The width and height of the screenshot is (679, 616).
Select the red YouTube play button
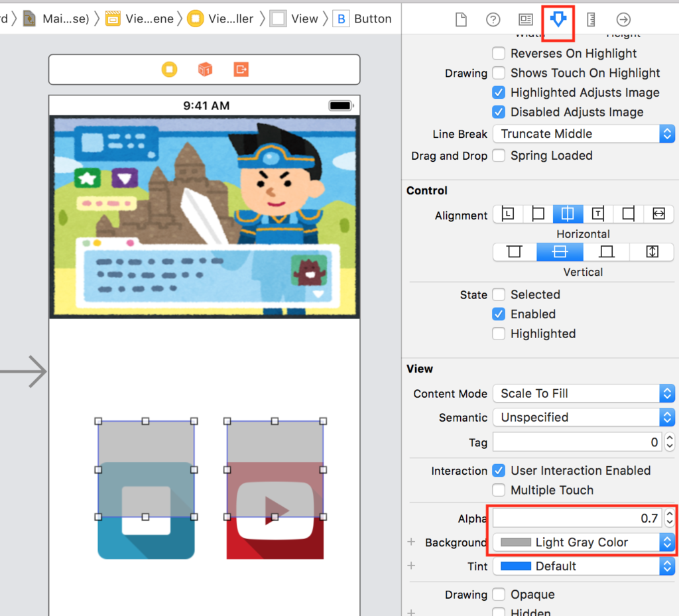point(275,511)
